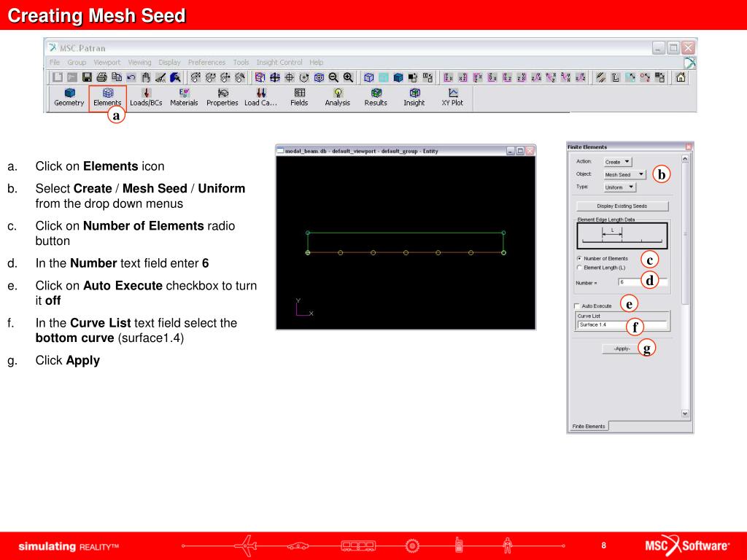Viewport: 747px width, 560px height.
Task: Click the Curve List text field
Action: [622, 324]
